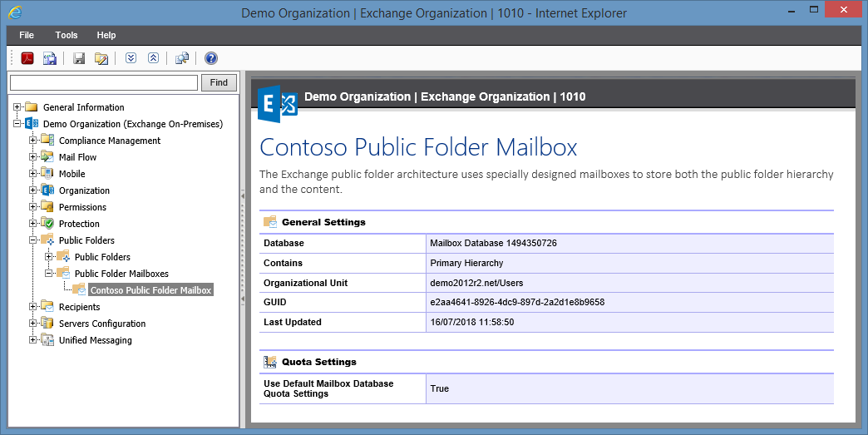This screenshot has height=435, width=868.
Task: Click the Mobile tree icon
Action: pos(47,173)
